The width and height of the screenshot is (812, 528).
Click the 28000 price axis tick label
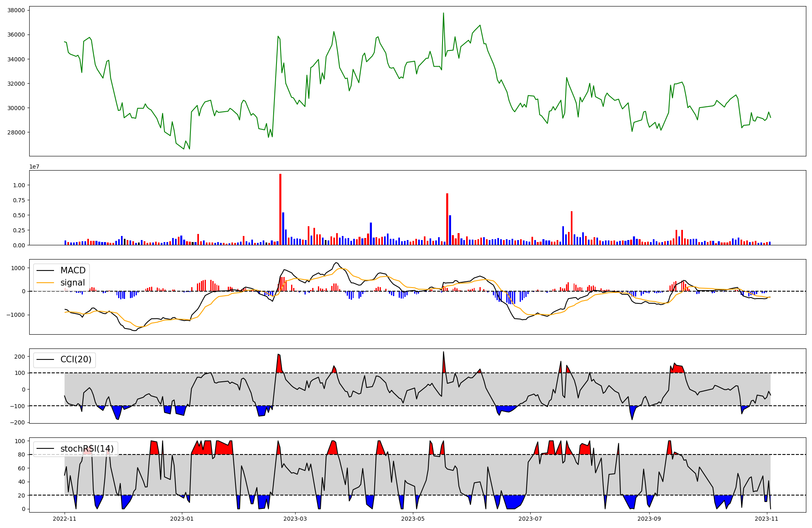[16, 132]
